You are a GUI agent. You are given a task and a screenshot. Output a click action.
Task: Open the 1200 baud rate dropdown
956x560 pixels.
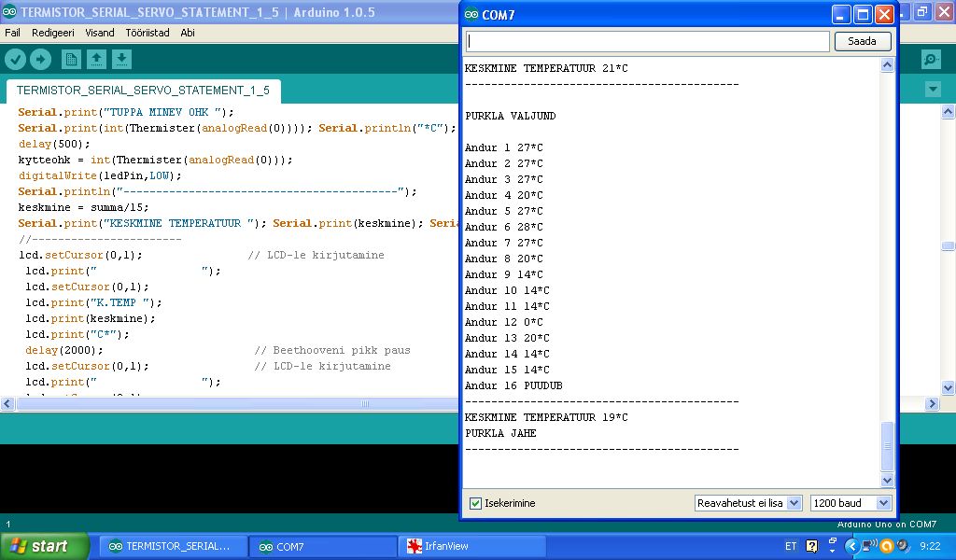click(851, 503)
